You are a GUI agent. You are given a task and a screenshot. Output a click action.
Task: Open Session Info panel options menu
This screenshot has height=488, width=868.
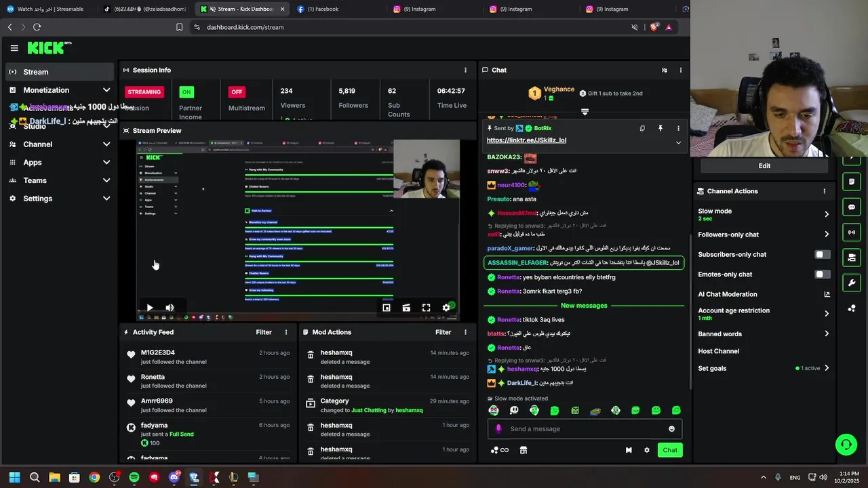coord(465,70)
